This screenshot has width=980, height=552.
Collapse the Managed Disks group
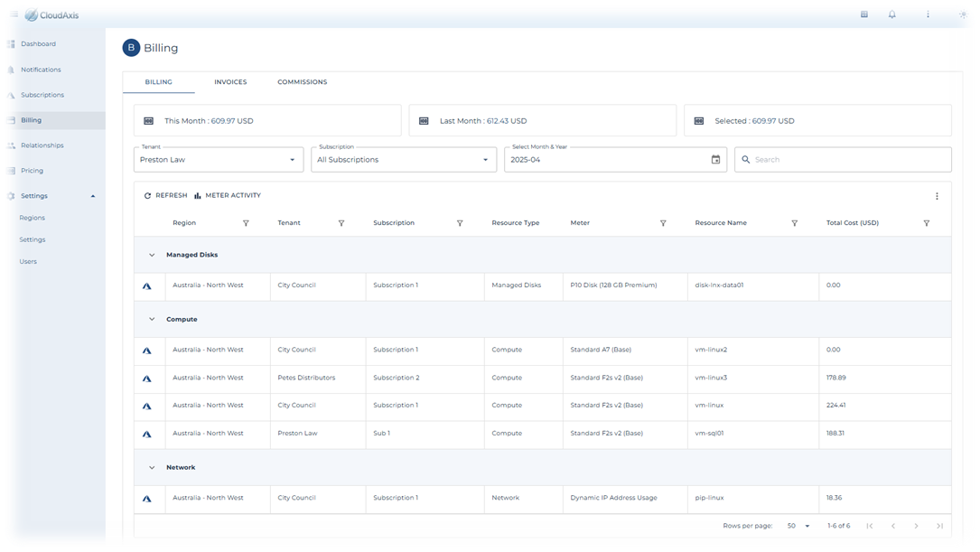[152, 255]
